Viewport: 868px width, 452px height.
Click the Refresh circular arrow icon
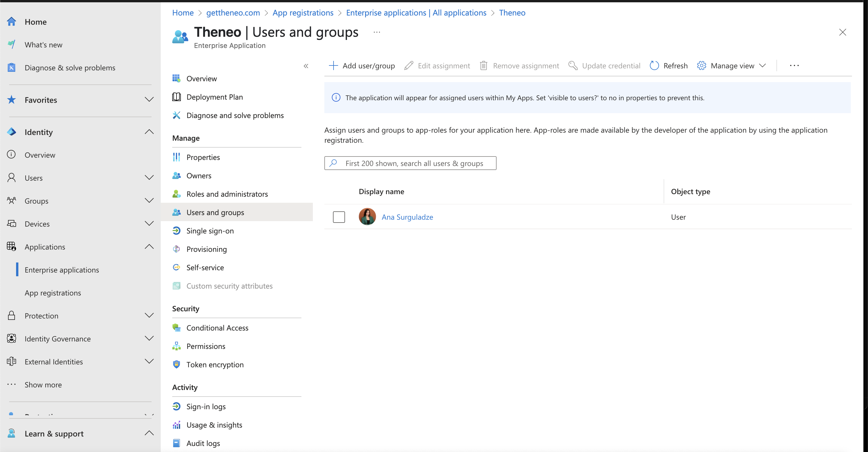point(654,66)
